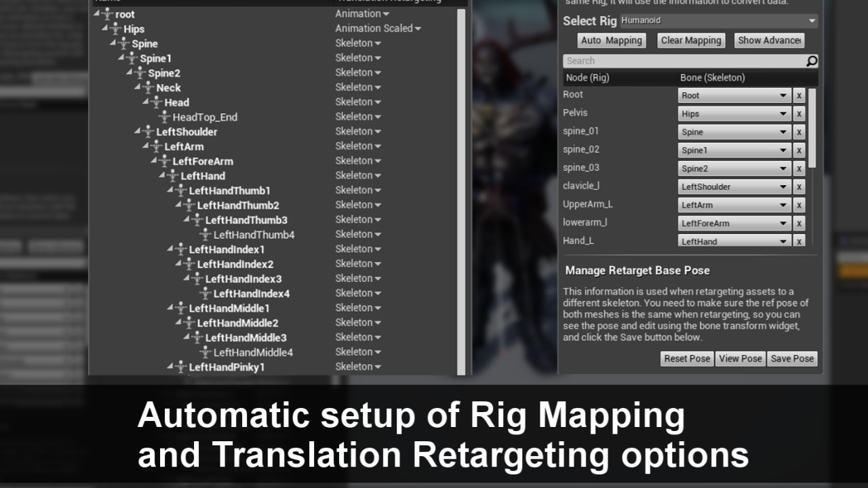This screenshot has height=488, width=868.
Task: Click the search magnifier icon in rig panel
Action: coord(811,61)
